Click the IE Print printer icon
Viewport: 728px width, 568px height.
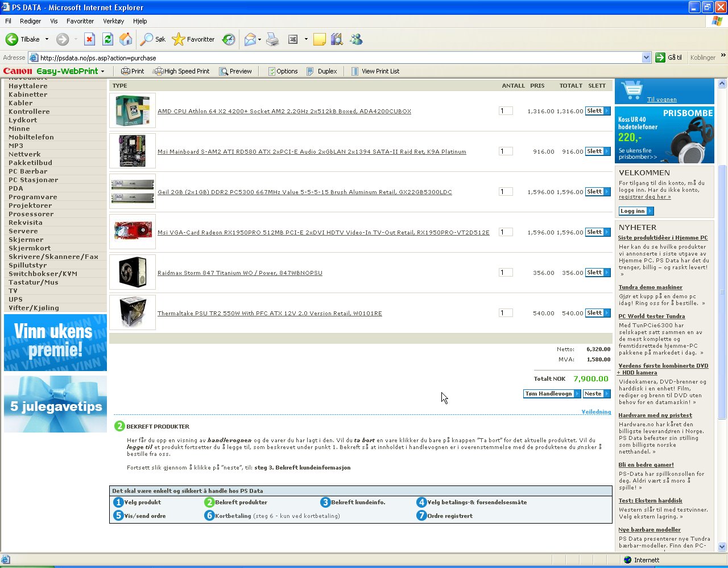point(273,39)
